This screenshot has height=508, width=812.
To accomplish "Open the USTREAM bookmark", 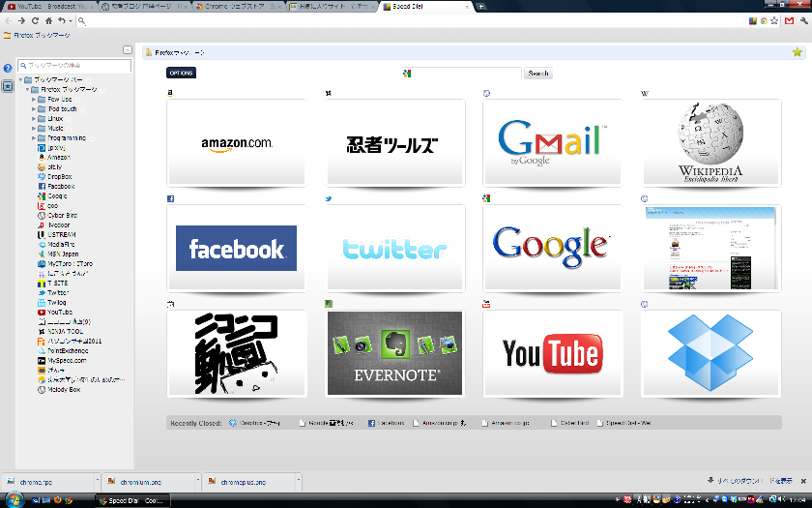I will [56, 235].
